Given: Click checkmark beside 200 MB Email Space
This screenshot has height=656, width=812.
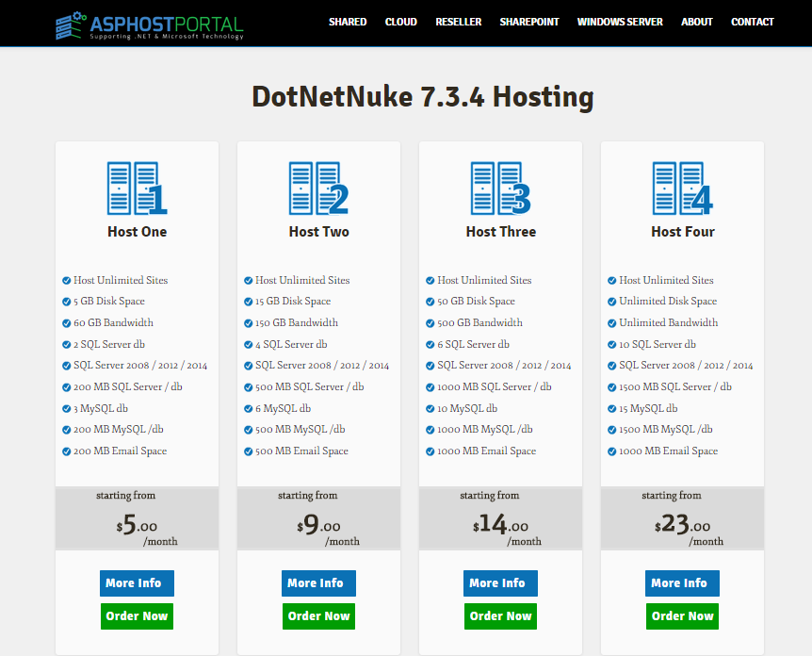Looking at the screenshot, I should (x=66, y=451).
